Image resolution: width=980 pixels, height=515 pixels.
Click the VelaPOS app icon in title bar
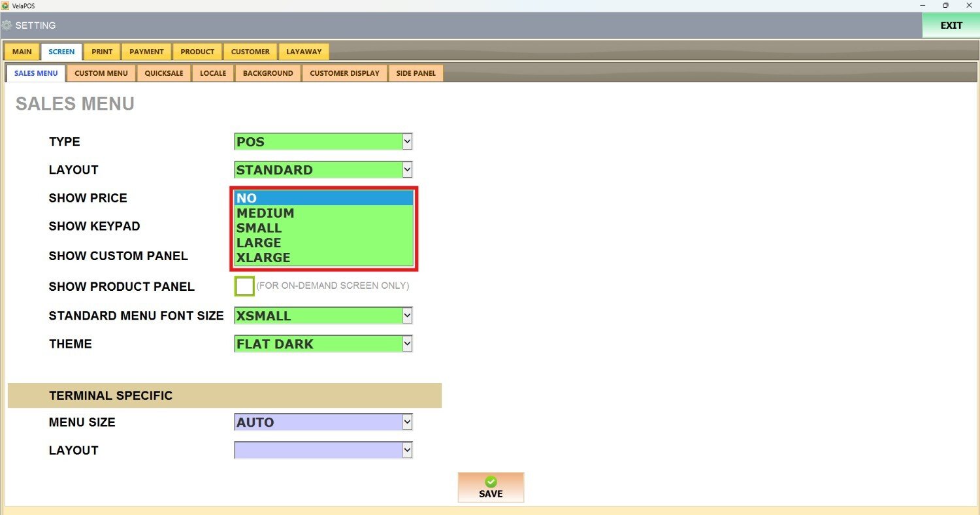click(x=5, y=5)
